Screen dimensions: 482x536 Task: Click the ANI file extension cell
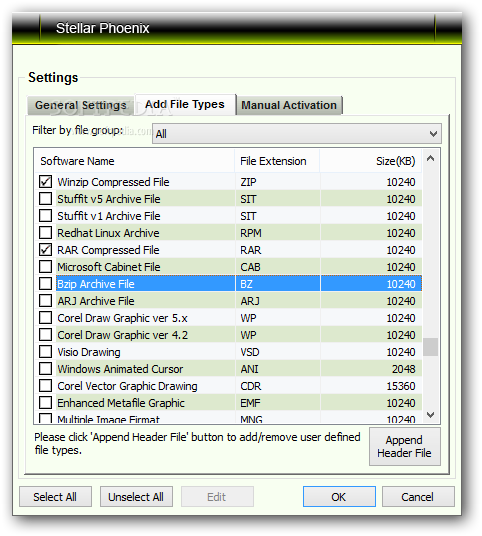(x=249, y=369)
